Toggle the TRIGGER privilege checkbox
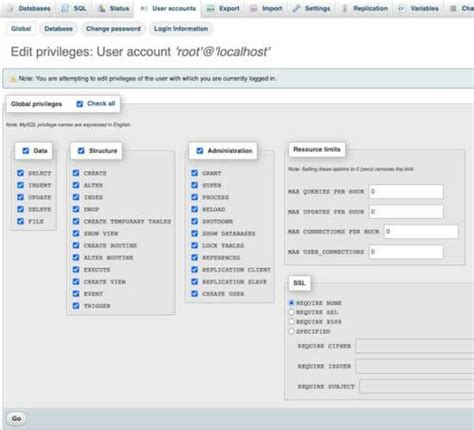Image resolution: width=474 pixels, height=430 pixels. click(x=76, y=306)
